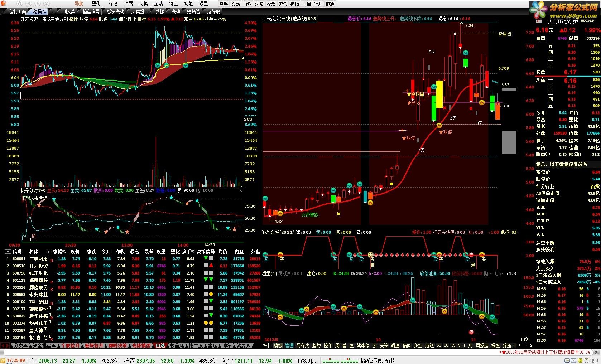Select stock row 600831 广电网络
The image size is (601, 364).
point(133,259)
